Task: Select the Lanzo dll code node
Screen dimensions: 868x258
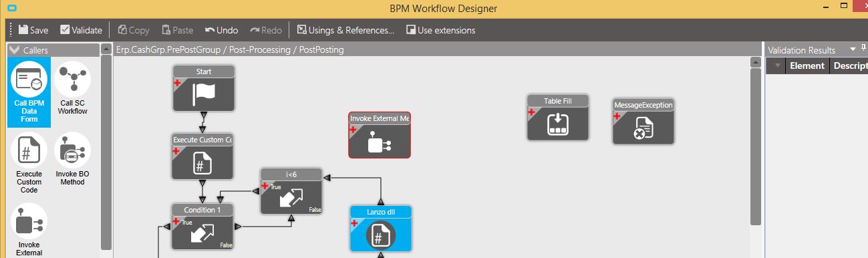Action: 380,229
